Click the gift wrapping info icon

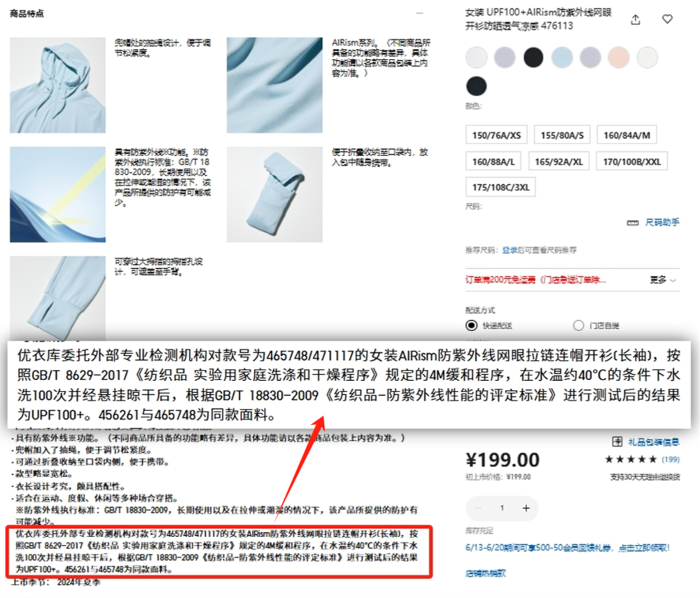(x=617, y=442)
